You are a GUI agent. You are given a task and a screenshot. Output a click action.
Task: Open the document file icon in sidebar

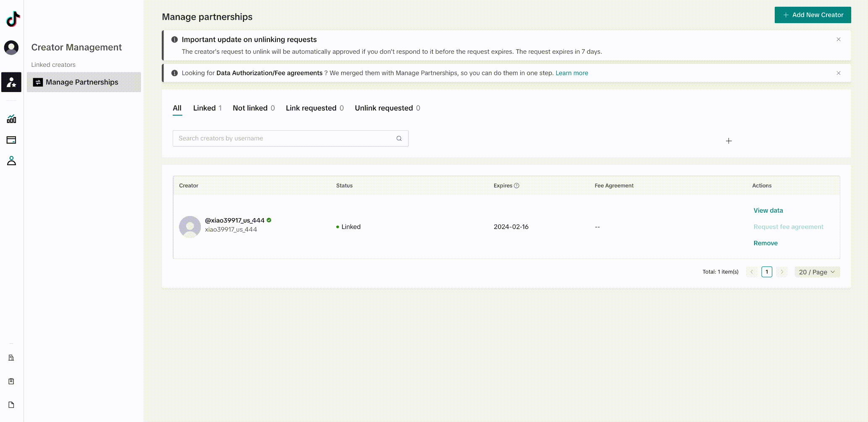[x=11, y=405]
